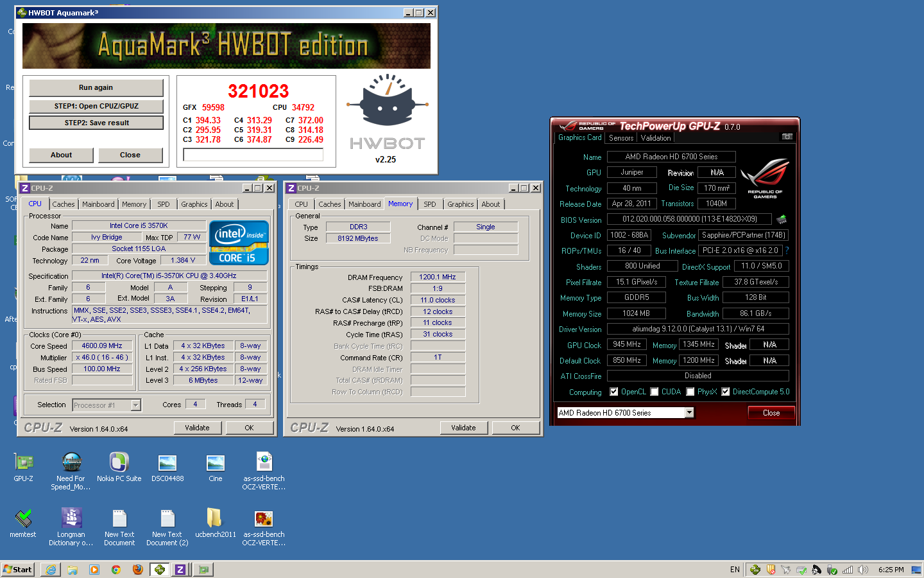924x578 pixels.
Task: Open the CPU tab in right CPU-Z window
Action: point(302,204)
